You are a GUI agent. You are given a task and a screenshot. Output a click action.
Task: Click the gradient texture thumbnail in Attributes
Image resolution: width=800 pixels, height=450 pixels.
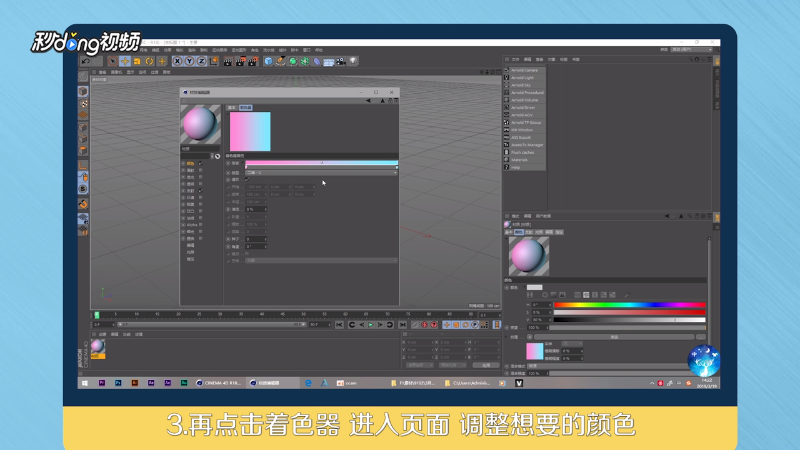click(x=535, y=351)
